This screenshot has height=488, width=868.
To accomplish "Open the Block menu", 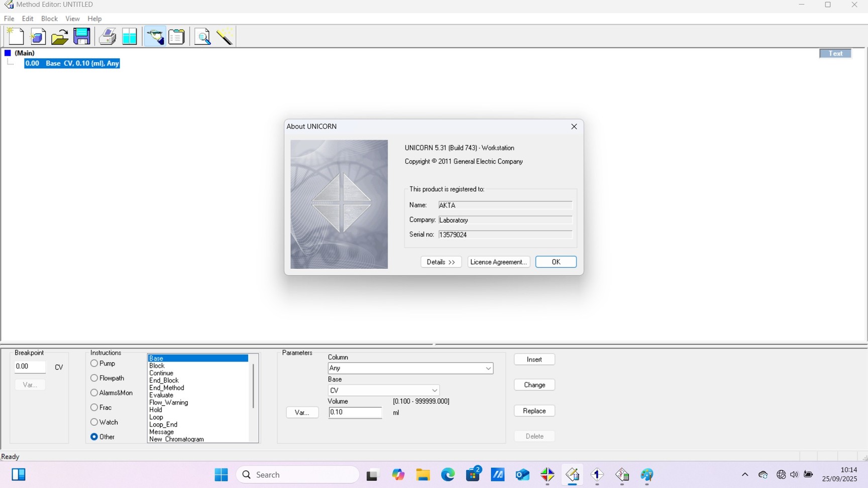I will [x=49, y=19].
